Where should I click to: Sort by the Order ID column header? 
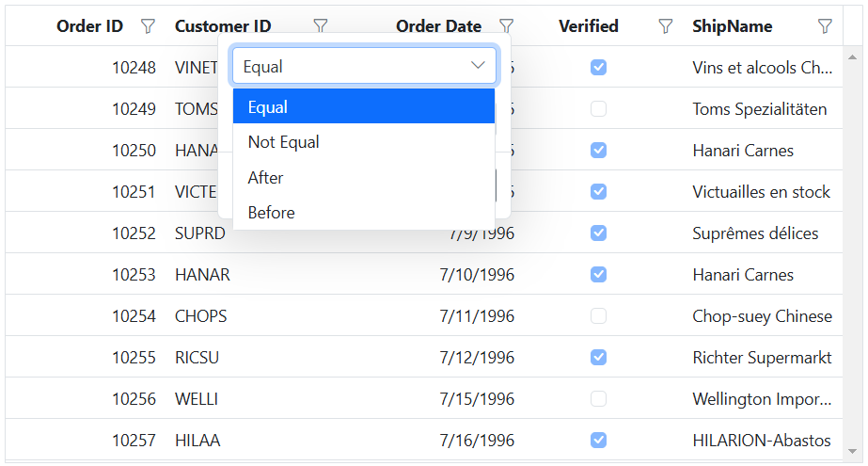pos(89,26)
